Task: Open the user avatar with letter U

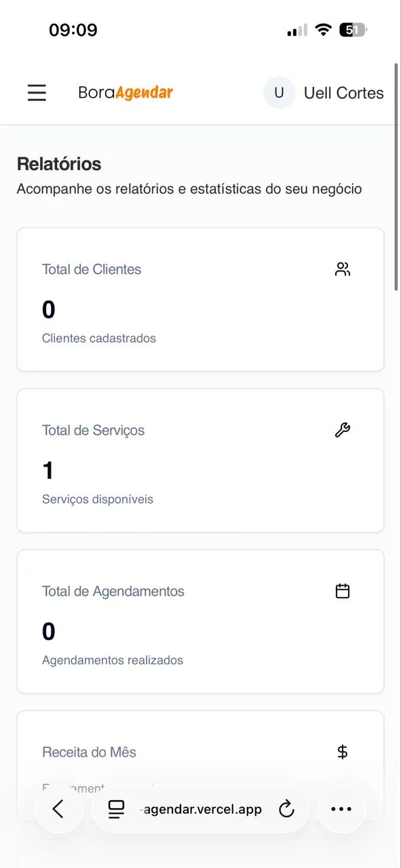Action: click(279, 92)
